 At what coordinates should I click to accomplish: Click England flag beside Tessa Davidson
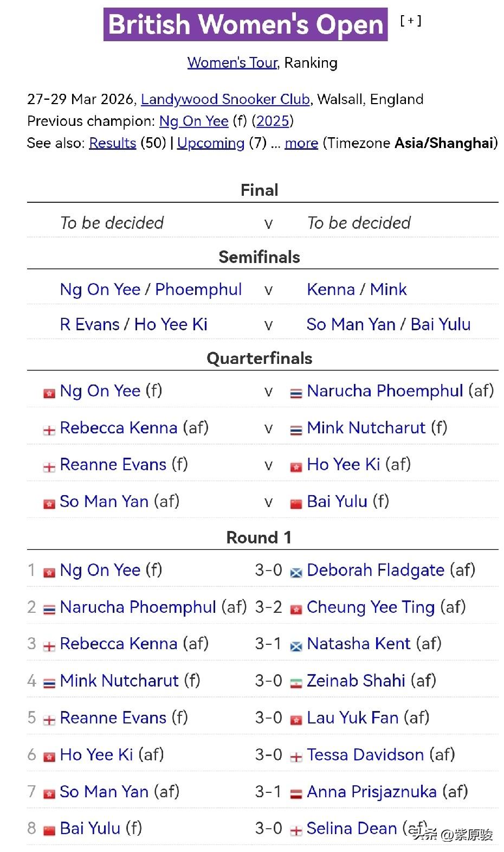[x=296, y=757]
